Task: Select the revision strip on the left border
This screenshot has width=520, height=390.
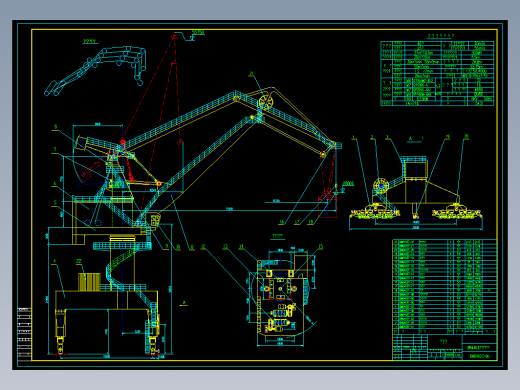Action: pyautogui.click(x=24, y=334)
